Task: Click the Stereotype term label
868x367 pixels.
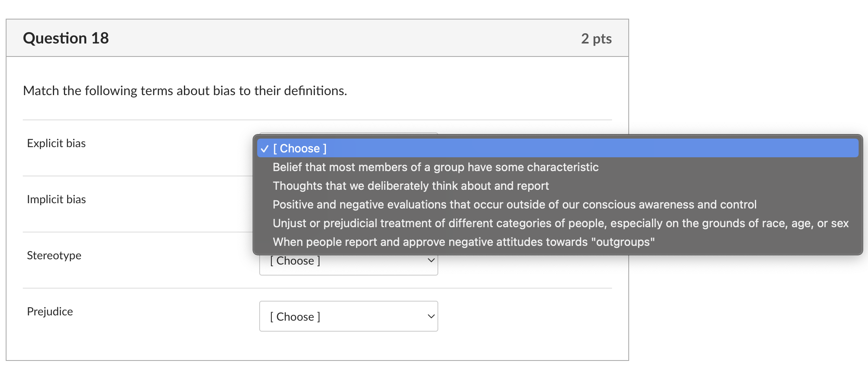Action: pyautogui.click(x=54, y=255)
